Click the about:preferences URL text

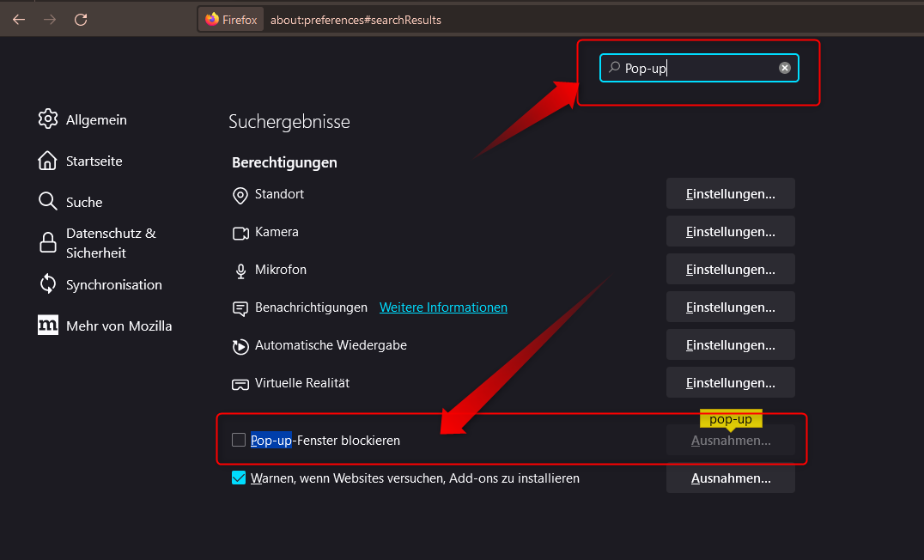coord(356,20)
